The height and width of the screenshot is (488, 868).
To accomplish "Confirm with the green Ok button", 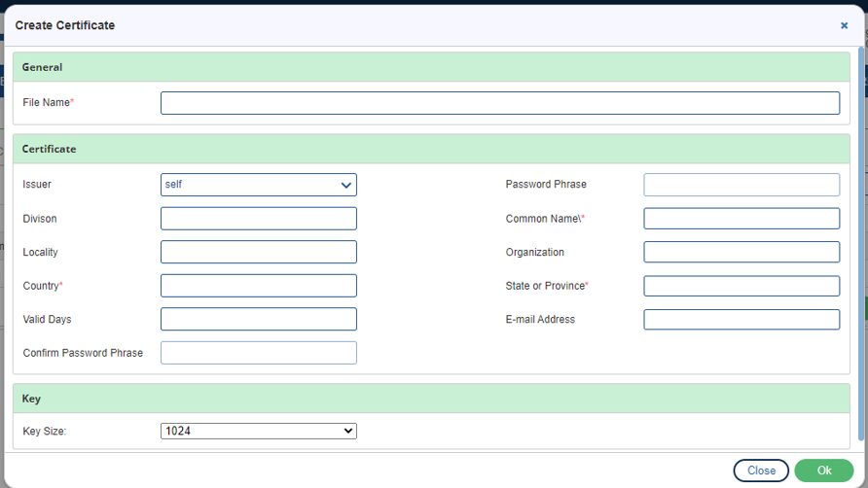I will (x=823, y=471).
